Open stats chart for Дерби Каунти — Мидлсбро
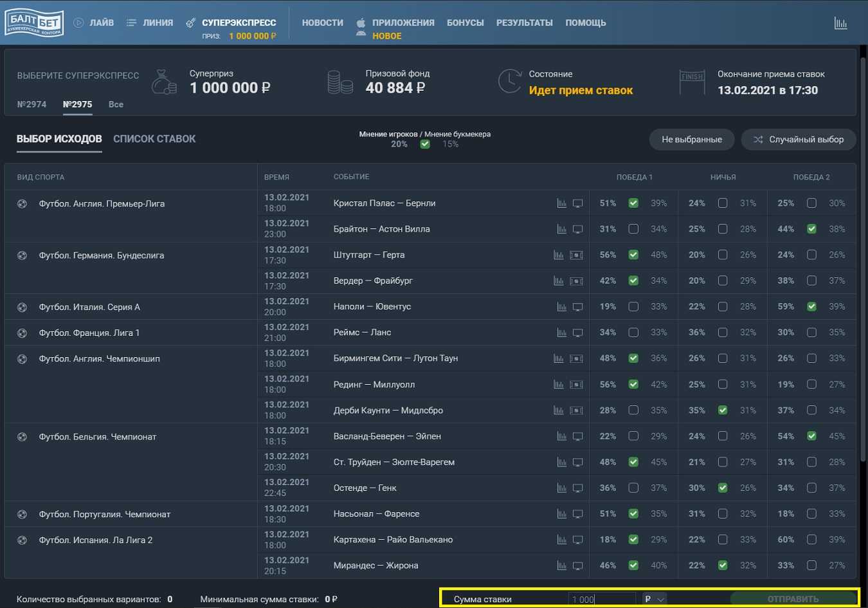Screen dimensions: 868x608 [558, 410]
